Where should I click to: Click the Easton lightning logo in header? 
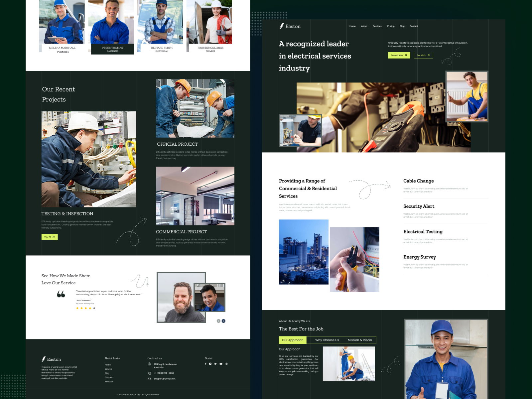282,26
